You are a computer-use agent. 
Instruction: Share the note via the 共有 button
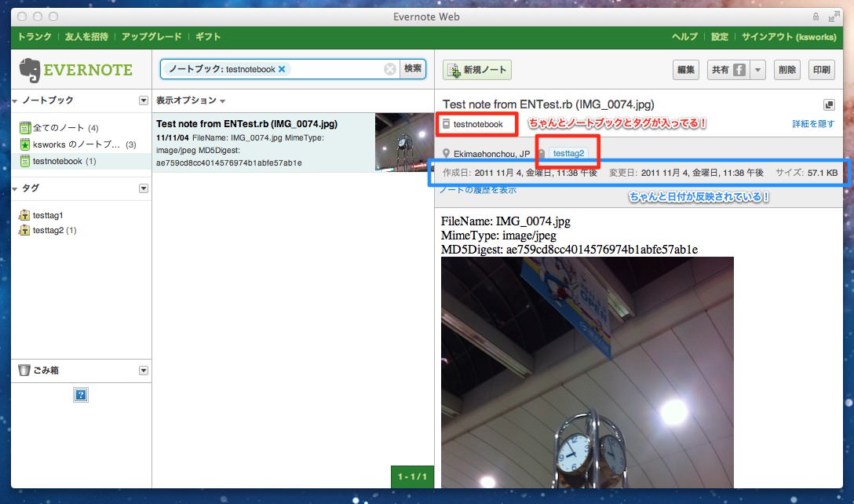(x=728, y=70)
